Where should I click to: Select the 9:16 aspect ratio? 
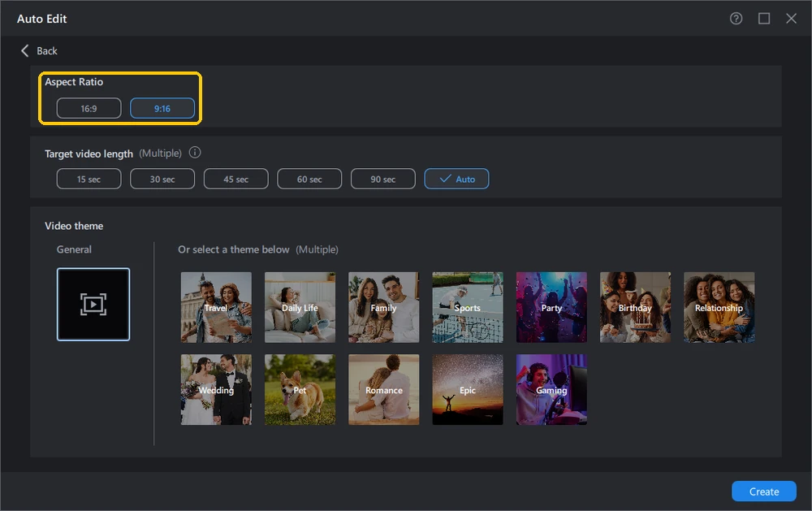coord(162,108)
